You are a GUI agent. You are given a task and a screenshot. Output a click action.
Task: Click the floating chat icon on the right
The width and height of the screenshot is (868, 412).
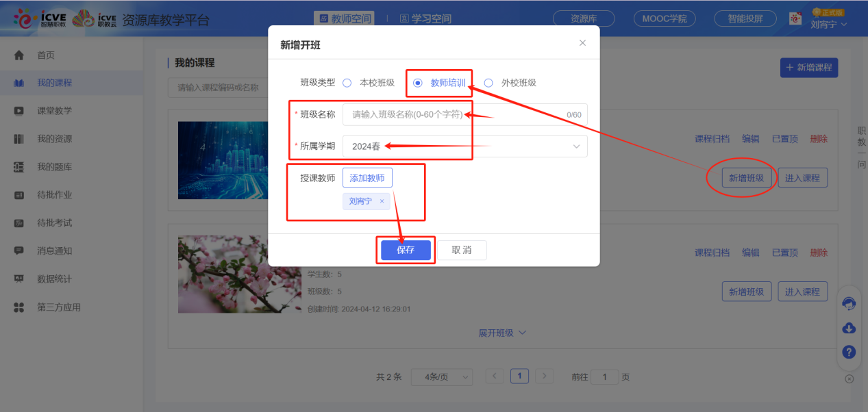[848, 304]
